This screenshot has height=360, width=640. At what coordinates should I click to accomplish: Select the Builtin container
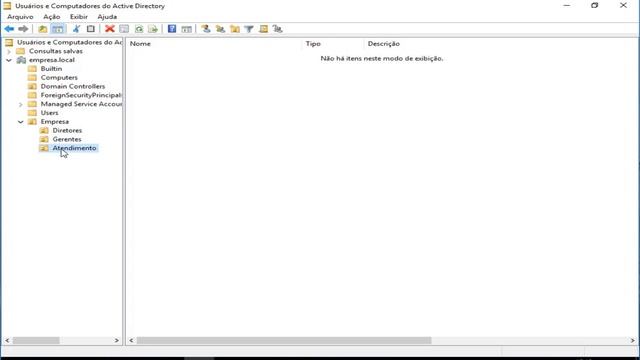pos(51,69)
